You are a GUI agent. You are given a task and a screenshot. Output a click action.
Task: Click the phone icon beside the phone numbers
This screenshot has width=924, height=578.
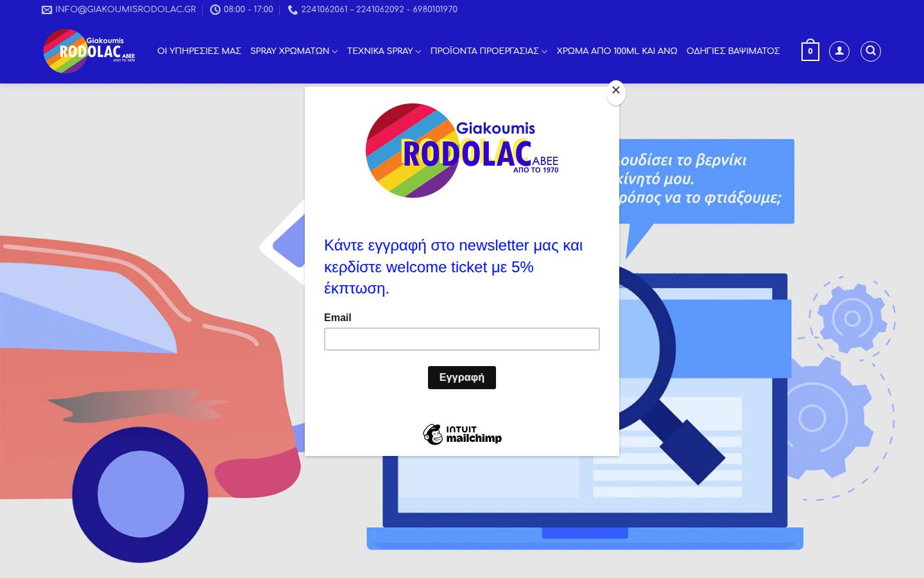293,10
